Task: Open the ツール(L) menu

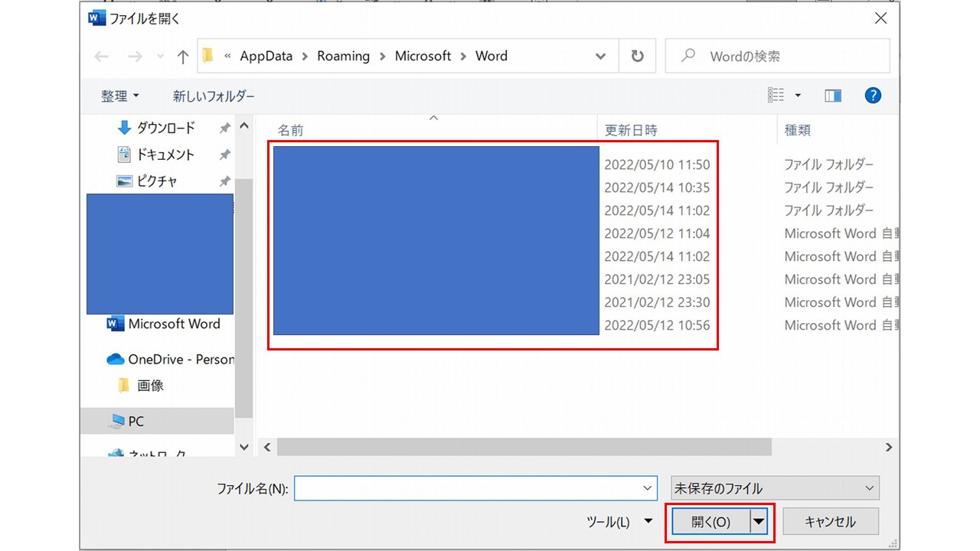Action: tap(619, 522)
